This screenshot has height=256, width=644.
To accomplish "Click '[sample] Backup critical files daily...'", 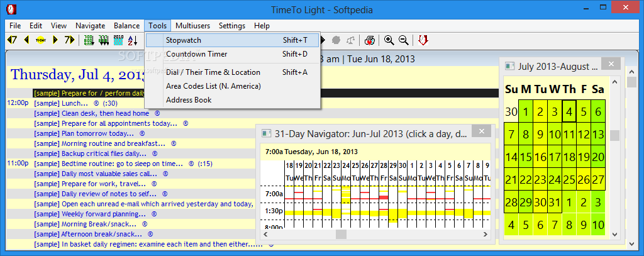I will (91, 153).
